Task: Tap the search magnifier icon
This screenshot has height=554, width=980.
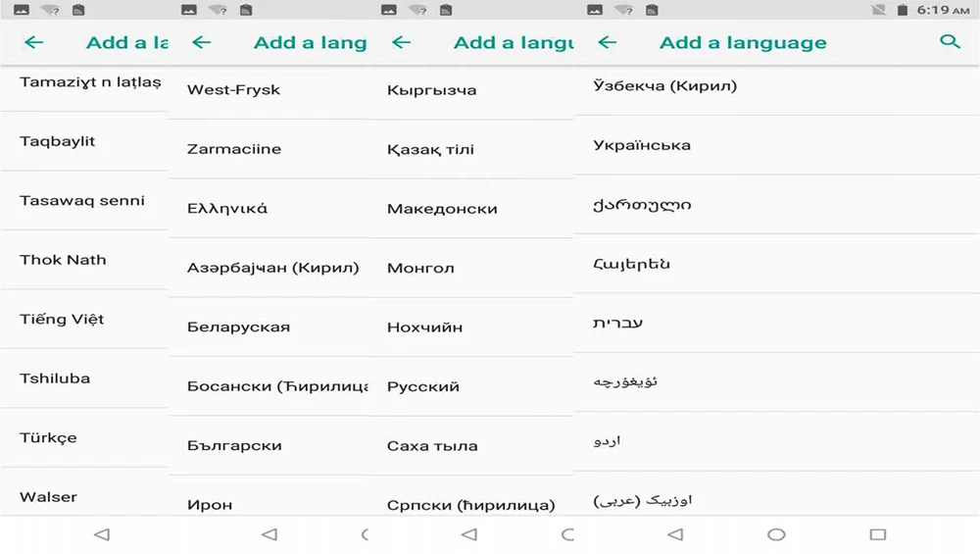Action: pos(950,42)
